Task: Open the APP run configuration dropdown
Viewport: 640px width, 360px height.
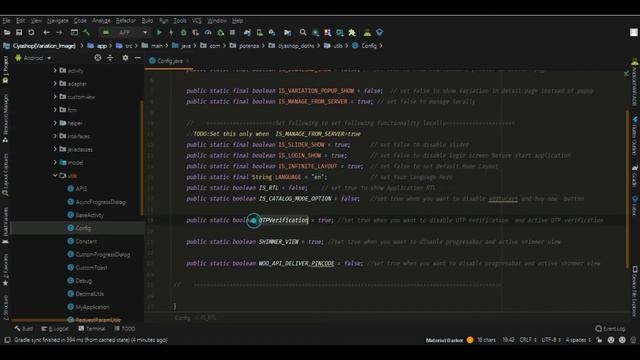Action: click(x=124, y=32)
